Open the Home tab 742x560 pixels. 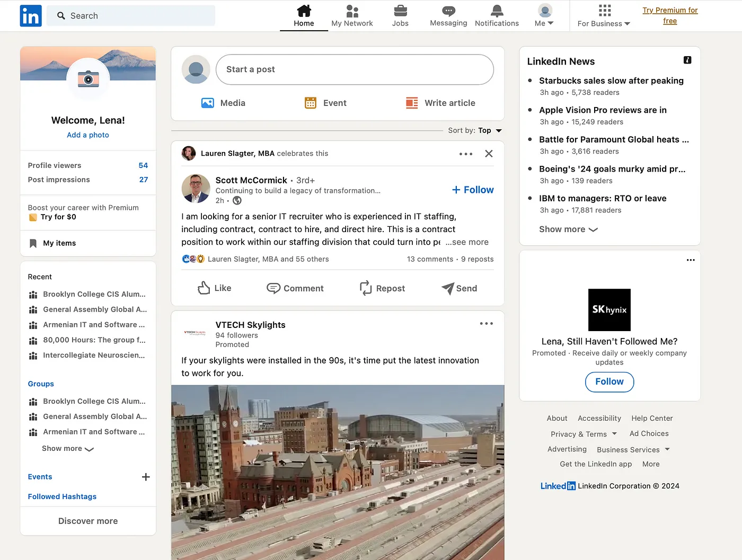(304, 16)
